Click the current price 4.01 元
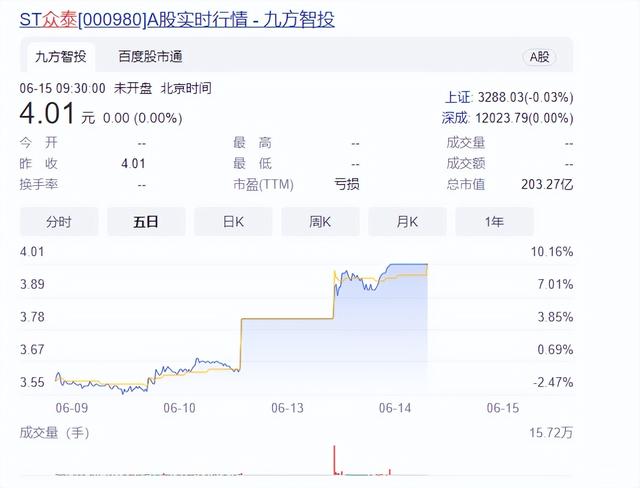 57,114
